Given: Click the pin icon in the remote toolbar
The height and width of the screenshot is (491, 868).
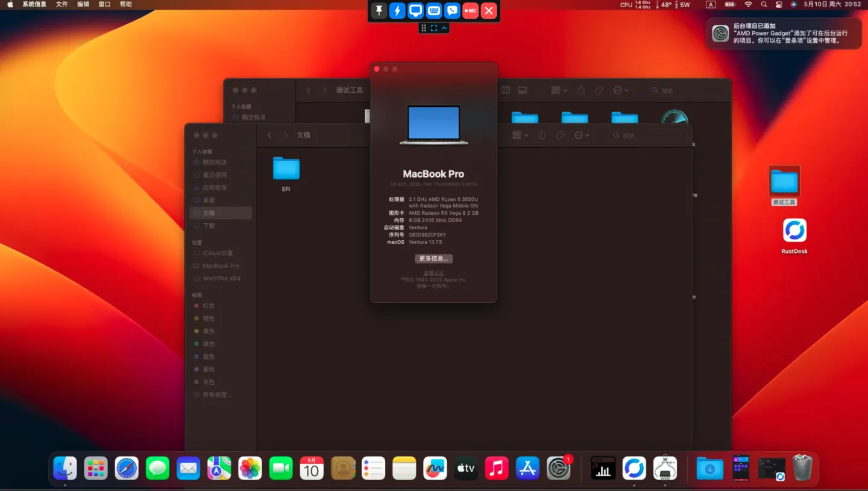Looking at the screenshot, I should point(379,11).
